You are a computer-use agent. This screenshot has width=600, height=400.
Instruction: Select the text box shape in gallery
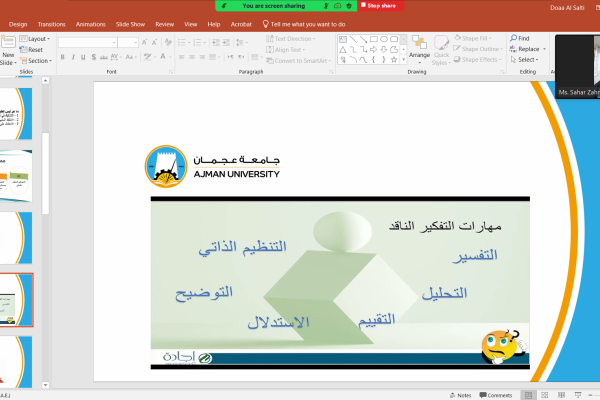343,39
